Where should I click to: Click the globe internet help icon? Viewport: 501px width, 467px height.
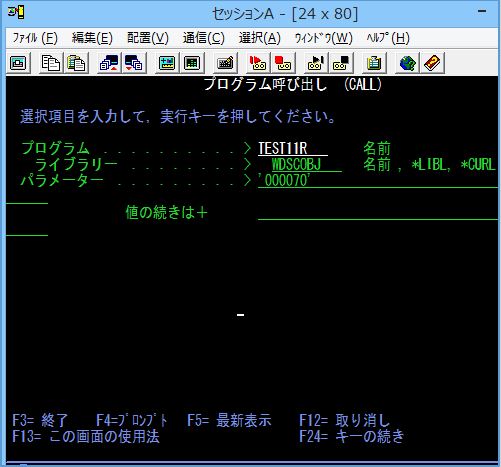(407, 63)
